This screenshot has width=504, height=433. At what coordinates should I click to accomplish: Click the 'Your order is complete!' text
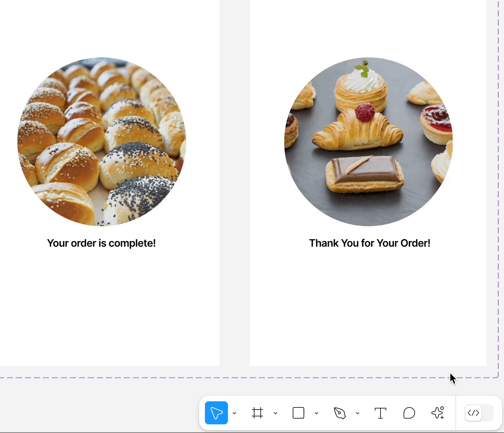coord(102,243)
